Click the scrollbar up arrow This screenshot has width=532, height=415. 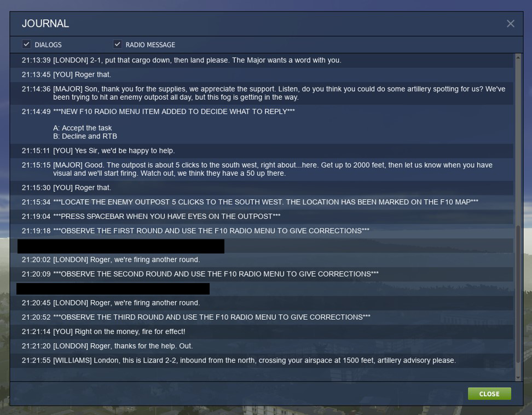(x=518, y=57)
